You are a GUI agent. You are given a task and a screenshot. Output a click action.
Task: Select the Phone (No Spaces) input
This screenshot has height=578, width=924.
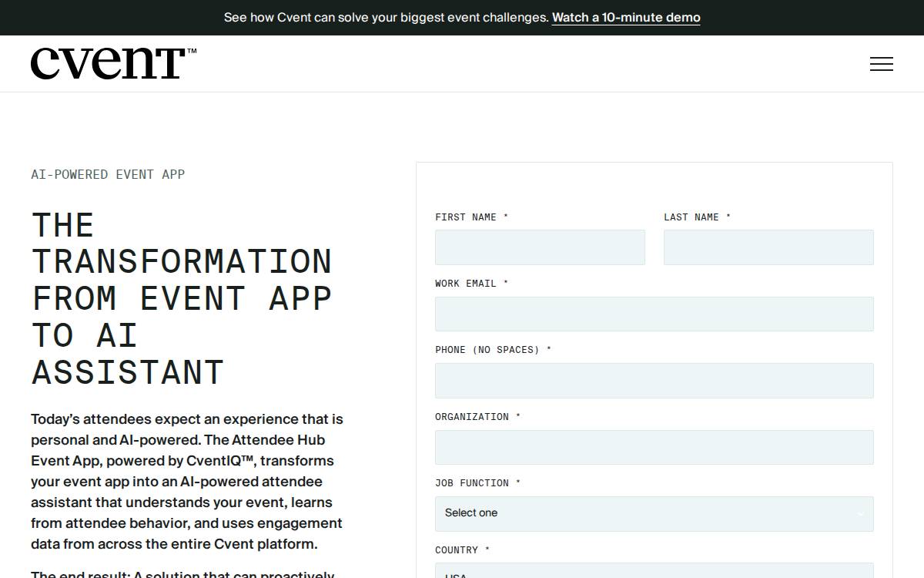[x=654, y=381]
